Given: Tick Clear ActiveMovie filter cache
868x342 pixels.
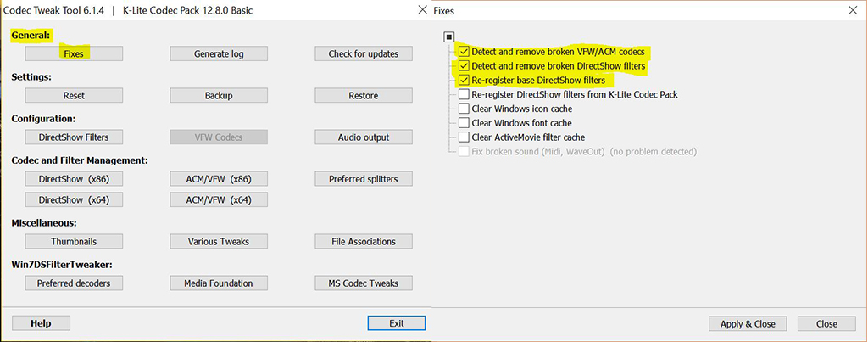Looking at the screenshot, I should (464, 137).
